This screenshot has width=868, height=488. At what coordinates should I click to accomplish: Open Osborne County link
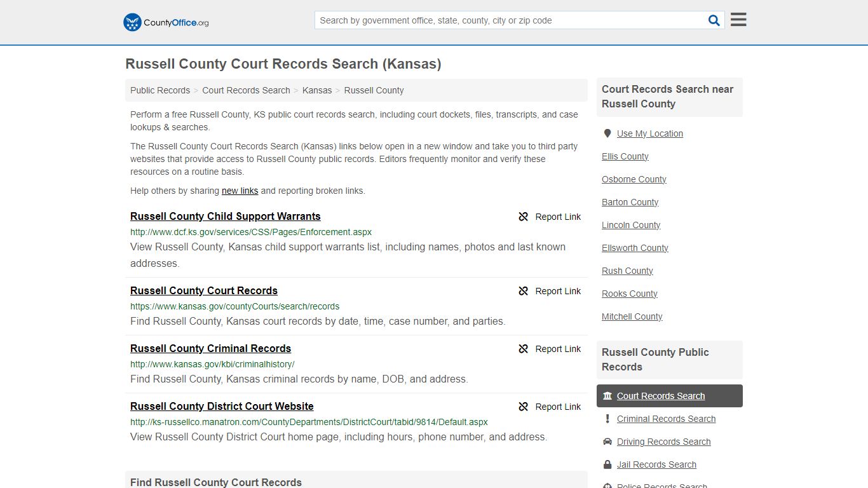(634, 179)
